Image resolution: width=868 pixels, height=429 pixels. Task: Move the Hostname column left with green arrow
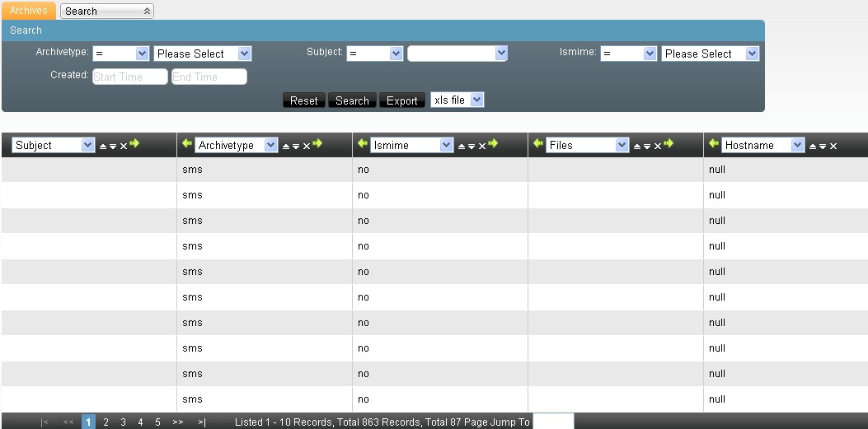(x=713, y=144)
